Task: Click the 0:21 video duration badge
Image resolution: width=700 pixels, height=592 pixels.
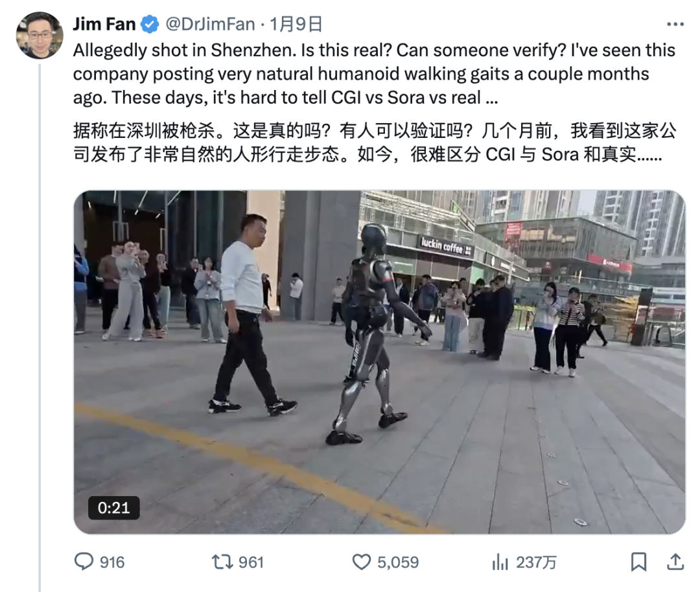Action: [114, 508]
